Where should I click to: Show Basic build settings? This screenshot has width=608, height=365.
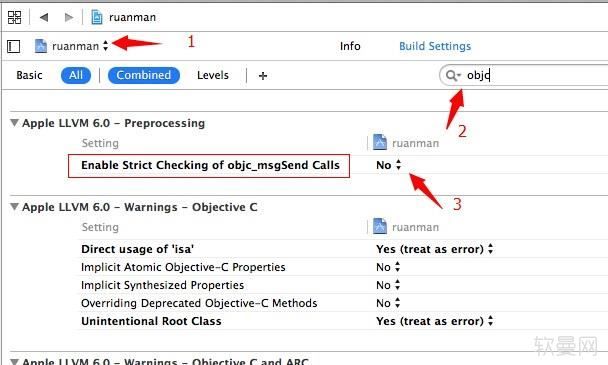29,75
